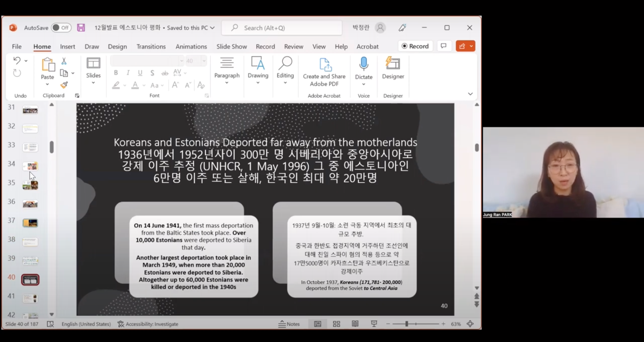
Task: Select slide 37 thumbnail
Action: 30,223
